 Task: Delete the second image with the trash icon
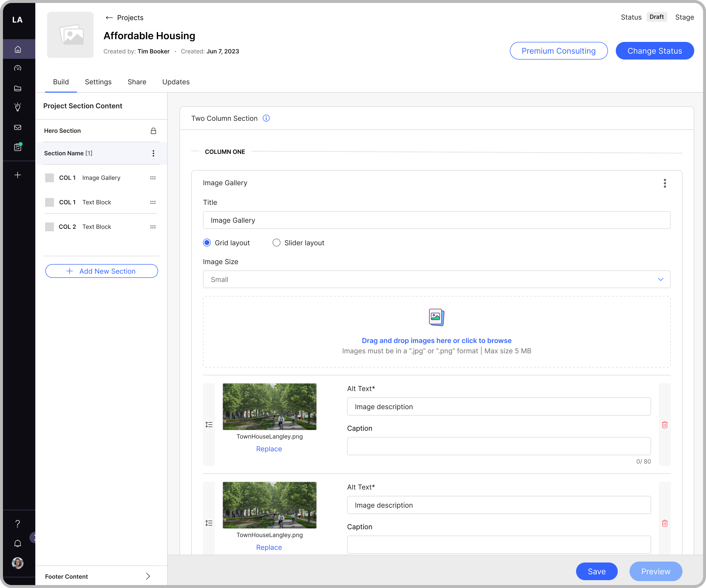tap(664, 523)
